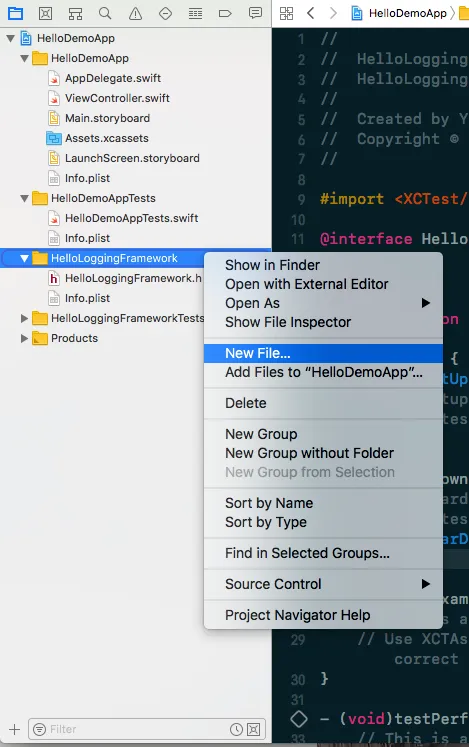The width and height of the screenshot is (469, 747).
Task: Collapse the HelloDemoApp group folder
Action: tap(24, 58)
